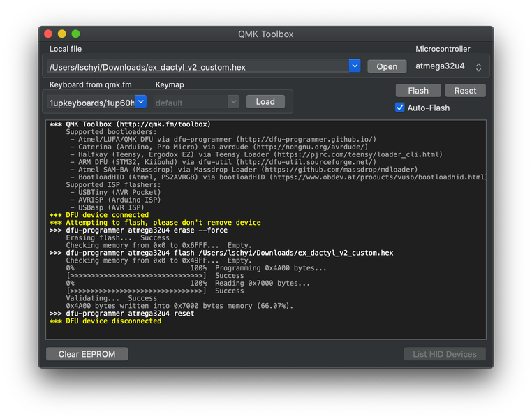Click the Clear EEPROM button
Screen dimensions: 532x419
click(87, 354)
